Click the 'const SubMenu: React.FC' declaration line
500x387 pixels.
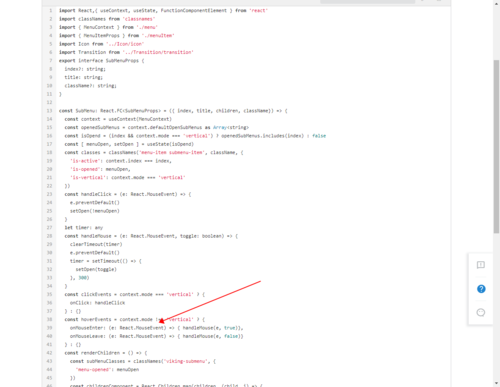pyautogui.click(x=173, y=111)
